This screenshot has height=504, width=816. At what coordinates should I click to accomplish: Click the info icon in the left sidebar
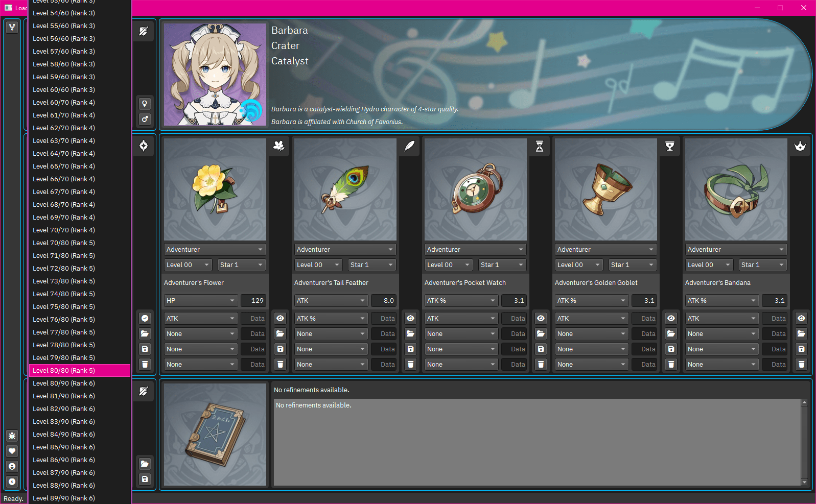click(x=12, y=482)
